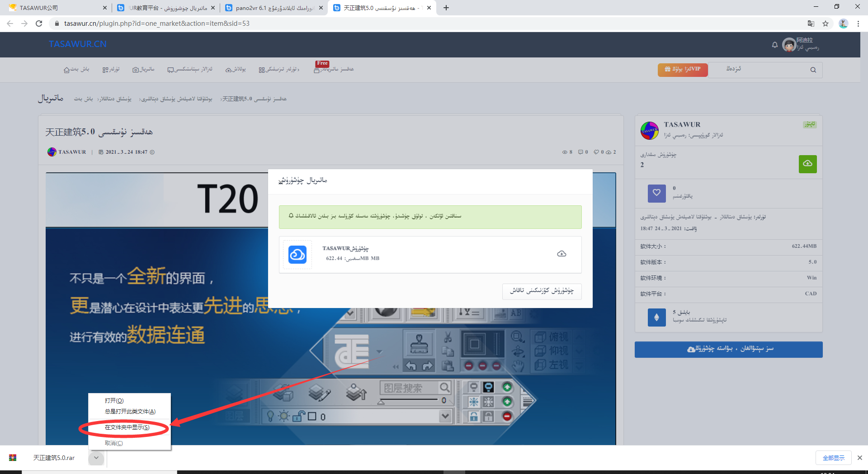Click 全部显示 in the downloads bar

(x=833, y=458)
